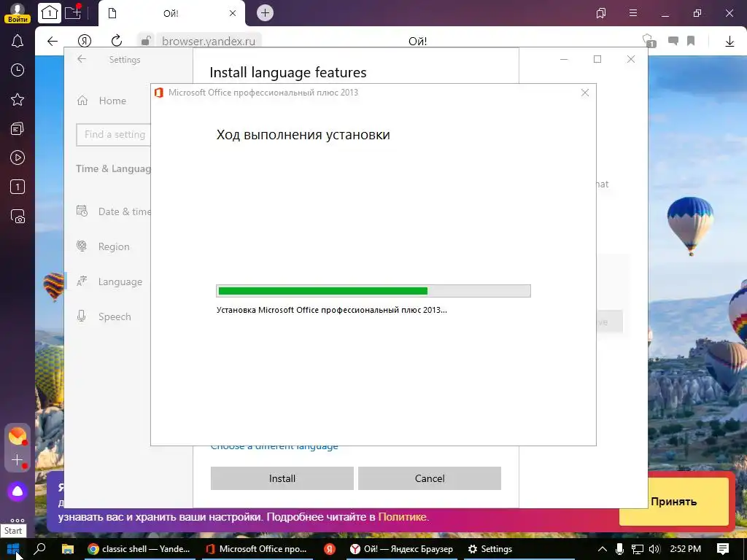Viewport: 747px width, 560px height.
Task: Click the yellow Принять button on cookie banner
Action: click(673, 502)
